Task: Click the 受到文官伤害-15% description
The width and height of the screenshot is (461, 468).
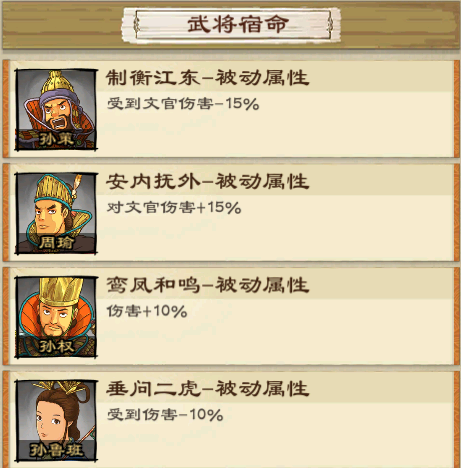Action: click(x=183, y=104)
